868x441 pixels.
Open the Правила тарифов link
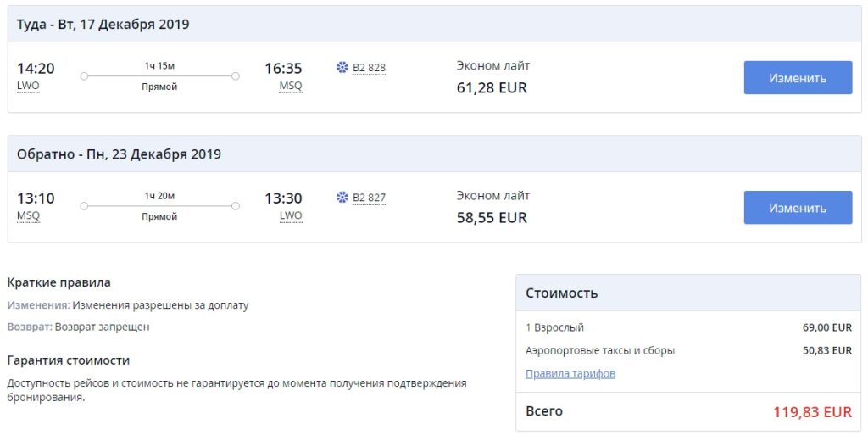570,373
